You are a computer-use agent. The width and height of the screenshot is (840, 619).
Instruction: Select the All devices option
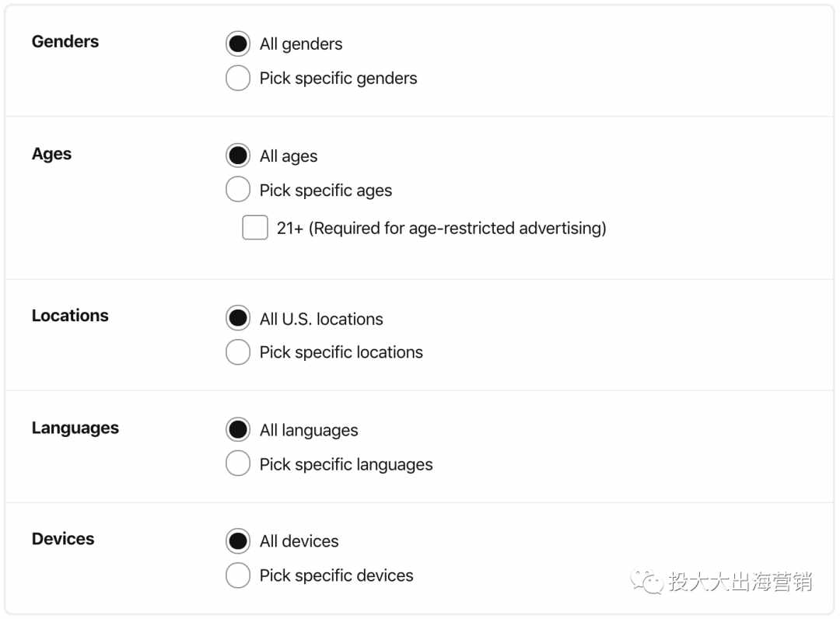(x=238, y=540)
